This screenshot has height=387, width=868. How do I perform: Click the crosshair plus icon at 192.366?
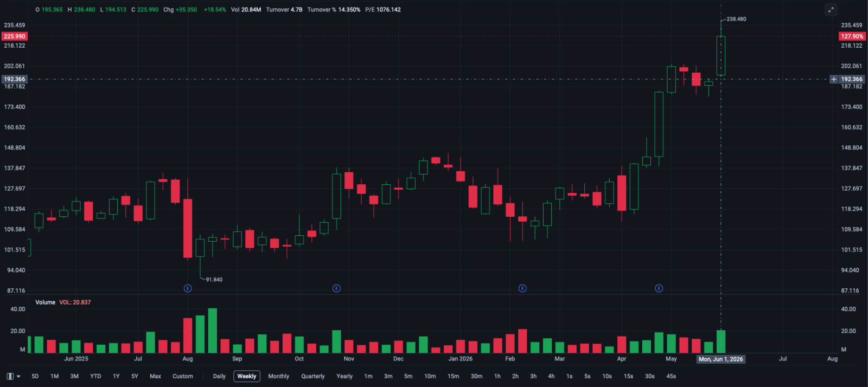click(834, 79)
